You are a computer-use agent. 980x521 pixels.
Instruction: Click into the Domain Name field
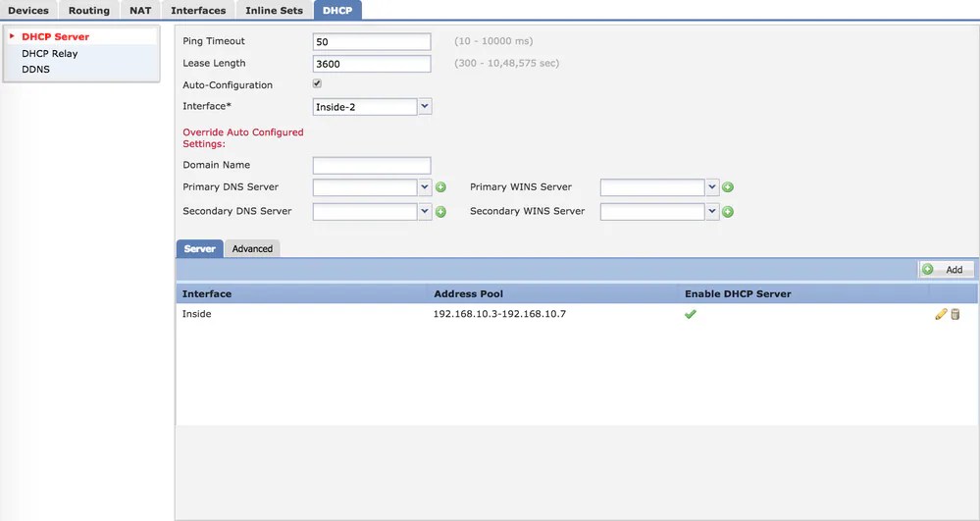(x=372, y=166)
